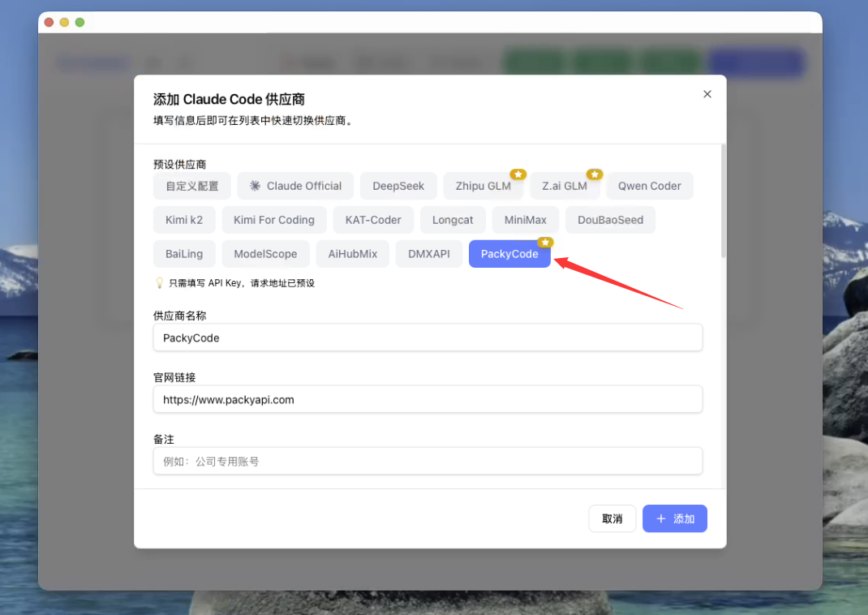
Task: Select the DeepSeek preset
Action: [398, 185]
